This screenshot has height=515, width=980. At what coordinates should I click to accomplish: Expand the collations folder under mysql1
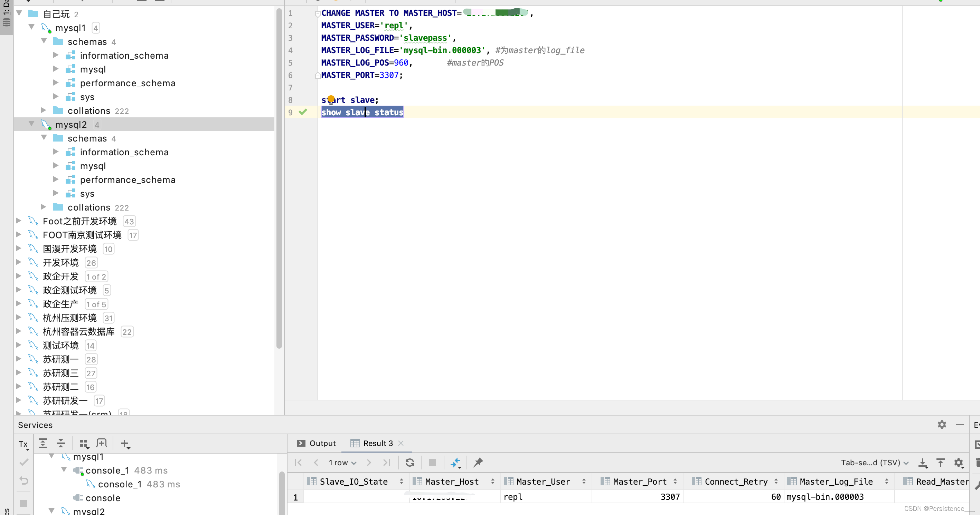(44, 110)
